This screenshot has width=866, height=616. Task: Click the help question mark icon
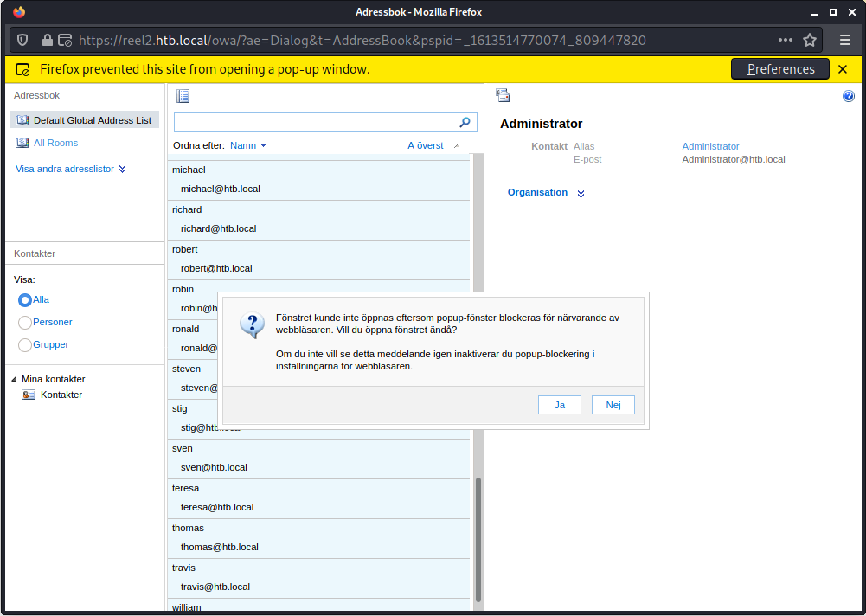(x=849, y=96)
